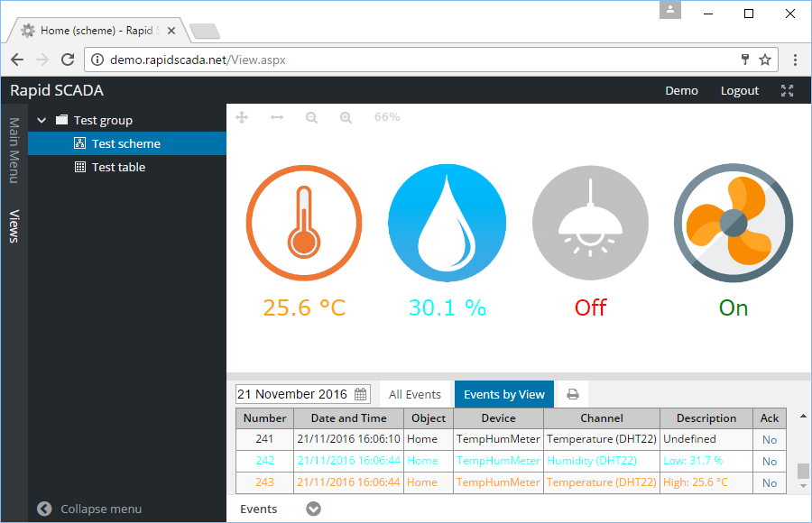Screen dimensions: 812x523
Task: Collapse the Test group tree node
Action: point(41,119)
